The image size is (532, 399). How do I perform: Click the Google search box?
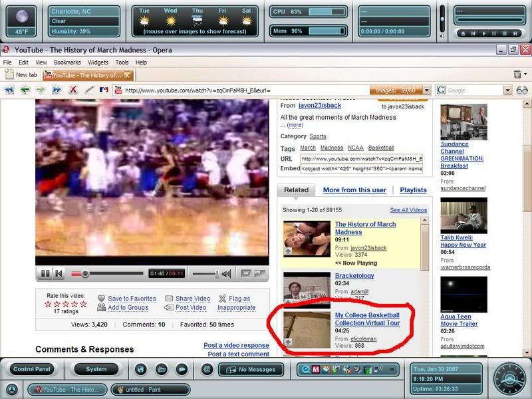click(x=473, y=90)
